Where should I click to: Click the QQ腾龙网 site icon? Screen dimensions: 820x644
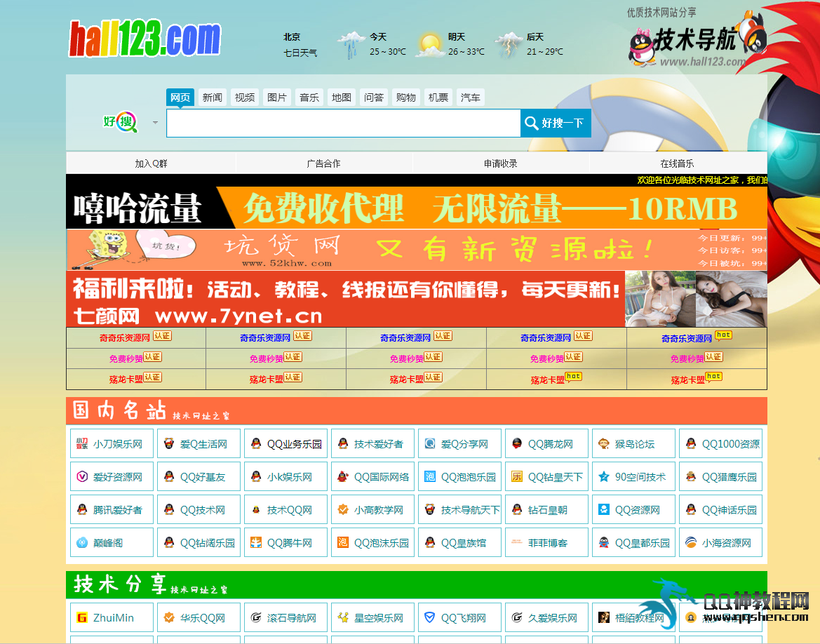(517, 443)
